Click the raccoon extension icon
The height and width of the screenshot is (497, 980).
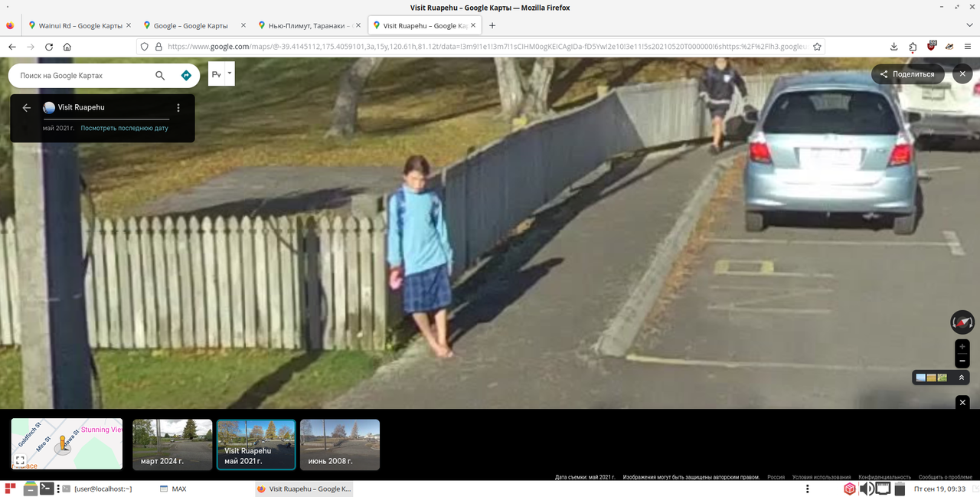(x=950, y=47)
